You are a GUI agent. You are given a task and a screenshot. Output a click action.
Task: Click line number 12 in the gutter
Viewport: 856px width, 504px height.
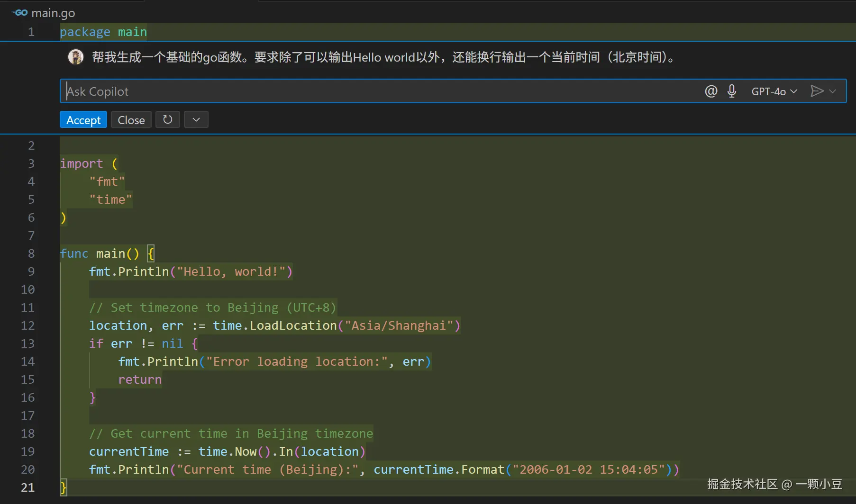coord(28,325)
